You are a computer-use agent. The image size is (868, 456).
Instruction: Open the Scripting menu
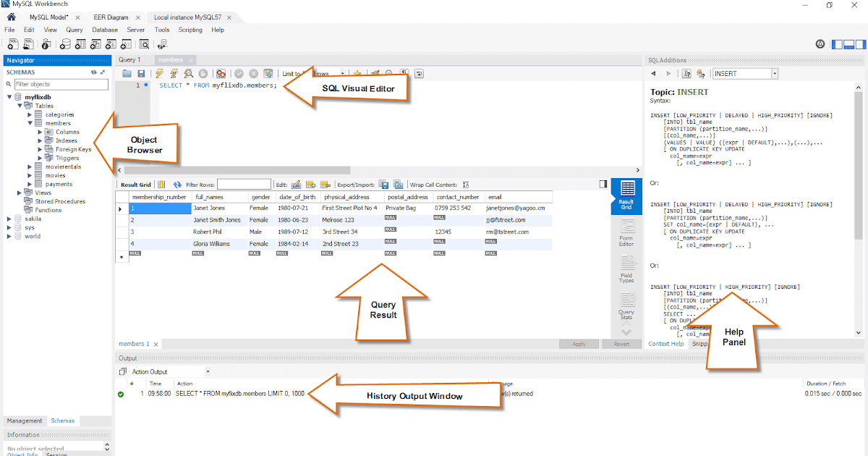point(190,30)
